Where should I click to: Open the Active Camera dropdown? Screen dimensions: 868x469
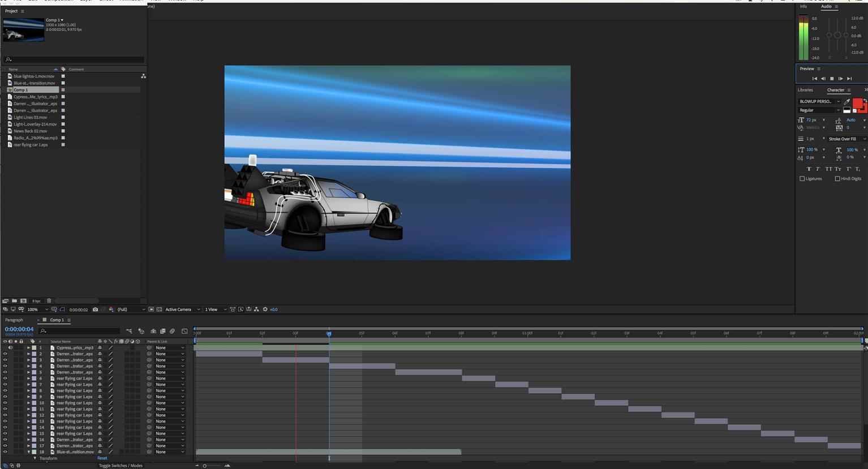[x=182, y=309]
